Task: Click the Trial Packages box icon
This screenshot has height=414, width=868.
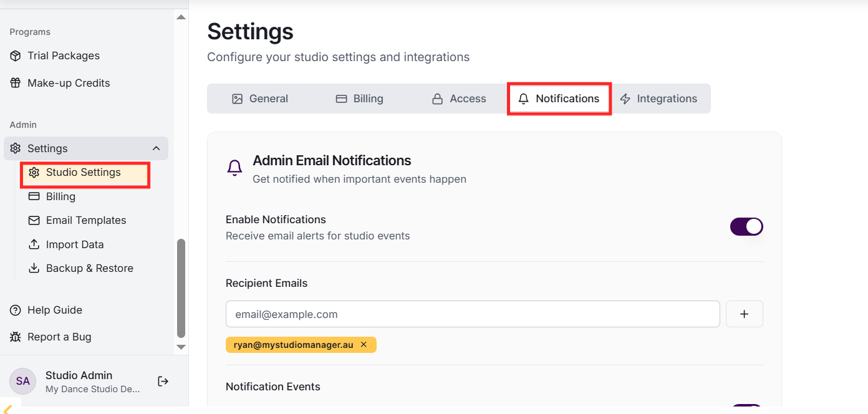Action: [16, 55]
